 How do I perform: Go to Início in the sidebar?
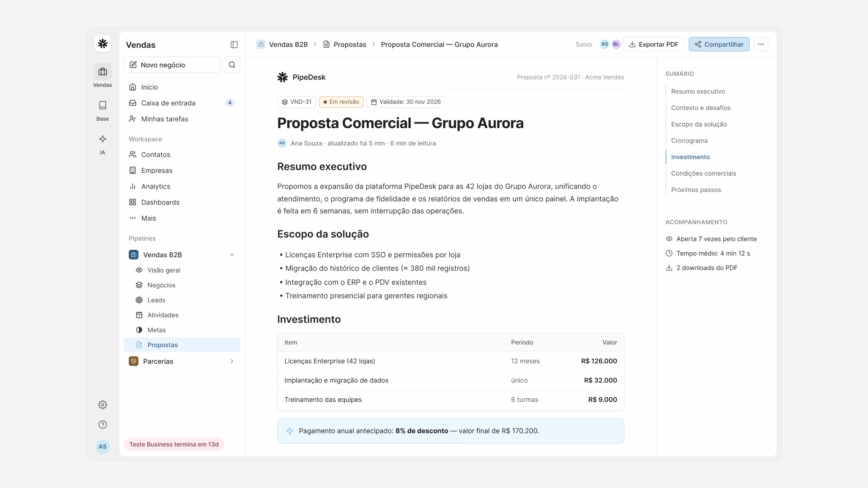click(182, 87)
